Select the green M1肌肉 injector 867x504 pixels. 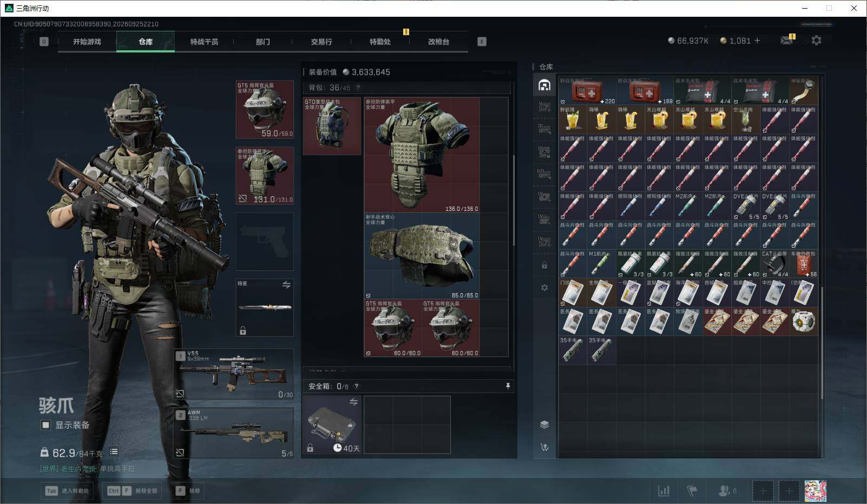pos(602,263)
